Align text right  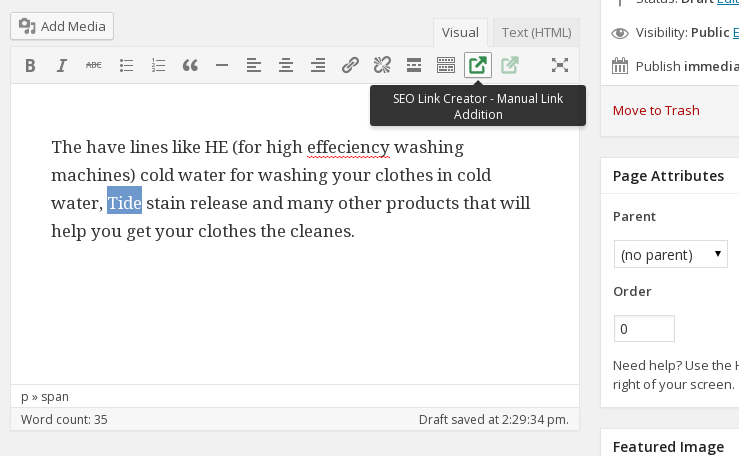tap(318, 65)
